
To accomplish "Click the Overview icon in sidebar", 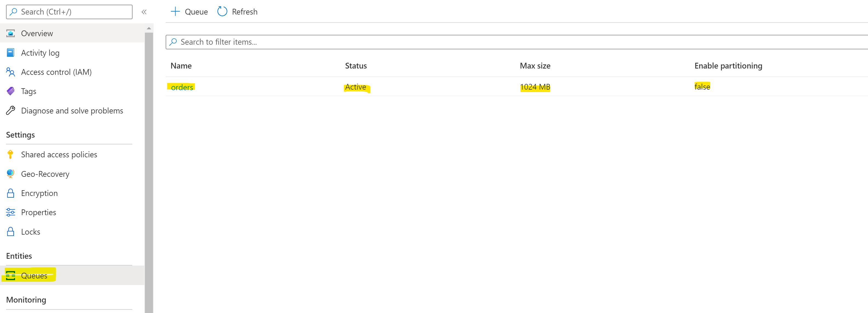I will coord(10,33).
